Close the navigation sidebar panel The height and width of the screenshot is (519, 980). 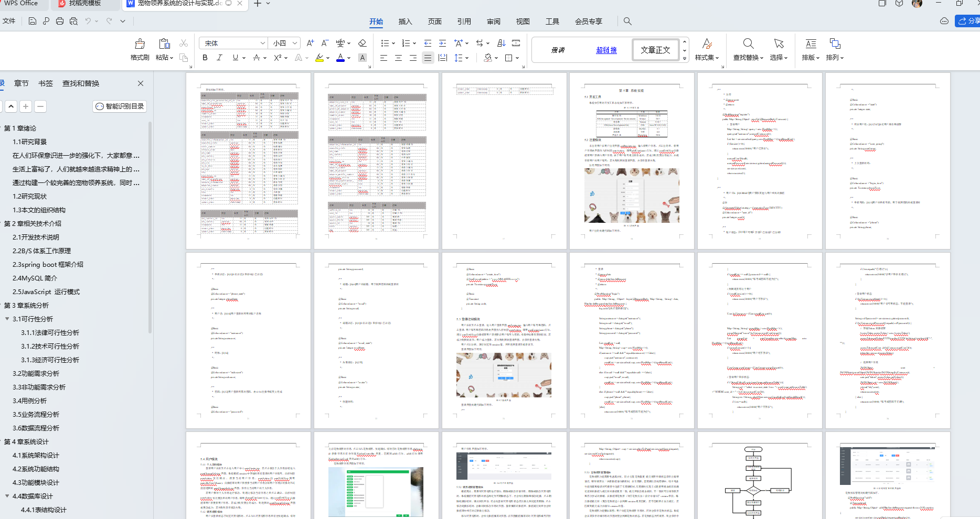tap(141, 83)
